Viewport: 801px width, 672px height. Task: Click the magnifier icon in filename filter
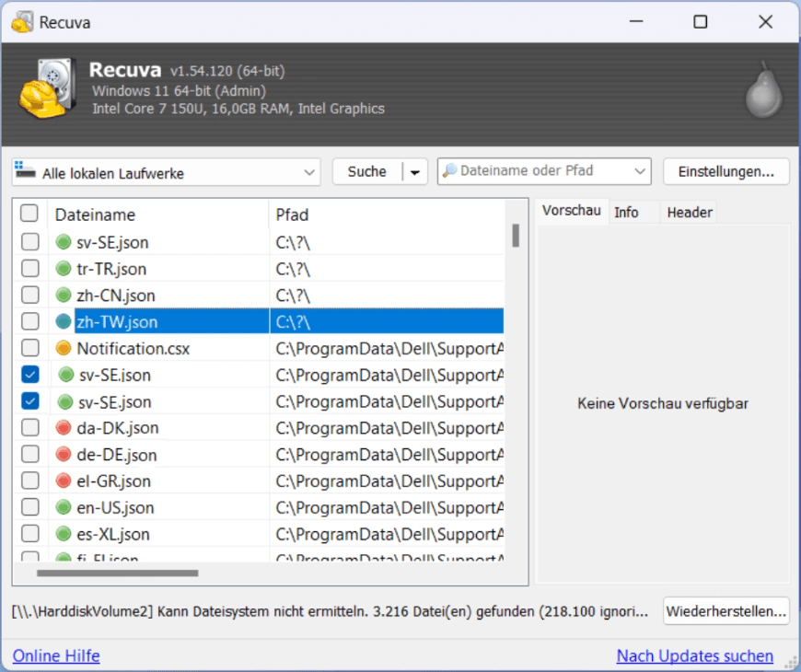point(449,170)
